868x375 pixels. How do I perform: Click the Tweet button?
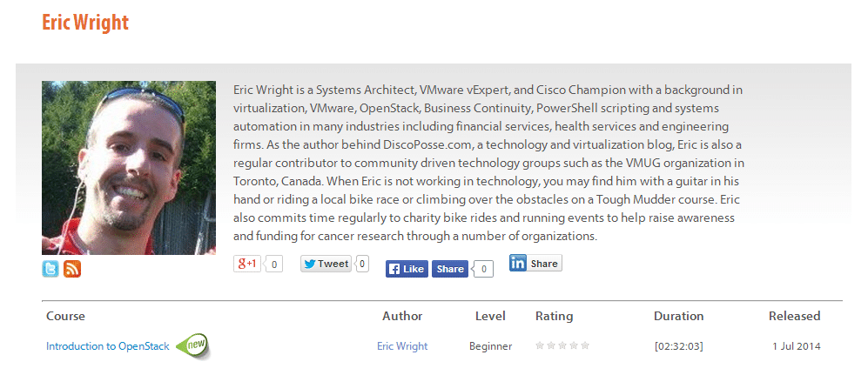pos(326,264)
